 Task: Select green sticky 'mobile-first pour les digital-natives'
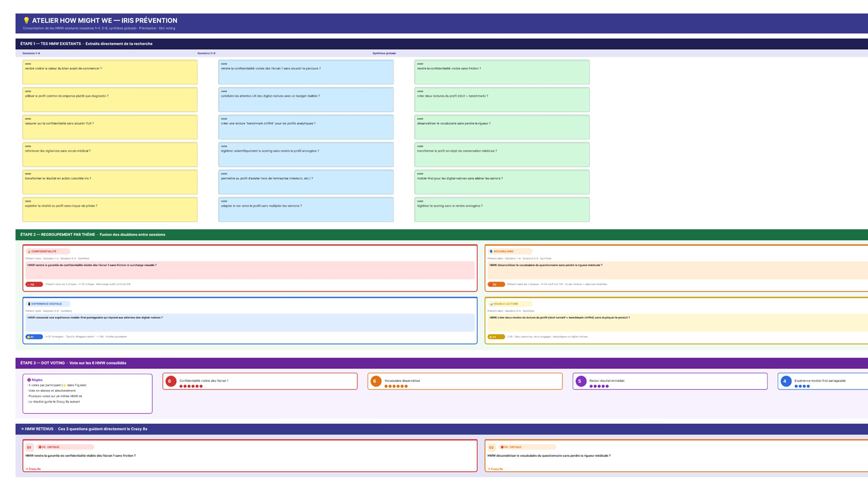coord(502,182)
